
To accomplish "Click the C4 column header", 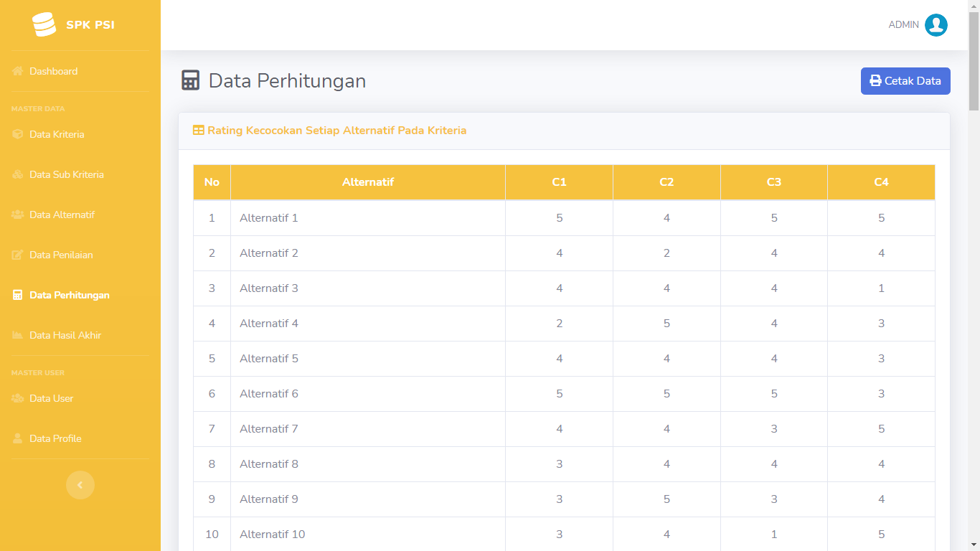I will 881,182.
